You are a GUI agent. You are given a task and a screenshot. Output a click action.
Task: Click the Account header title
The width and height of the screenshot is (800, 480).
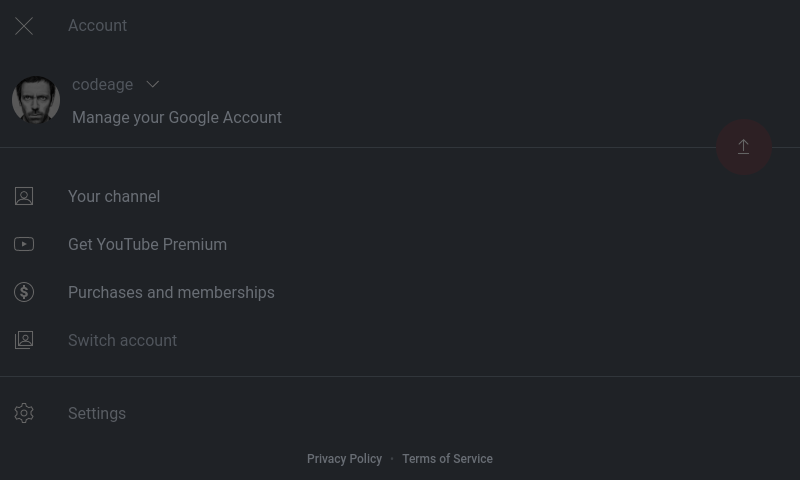(x=97, y=26)
